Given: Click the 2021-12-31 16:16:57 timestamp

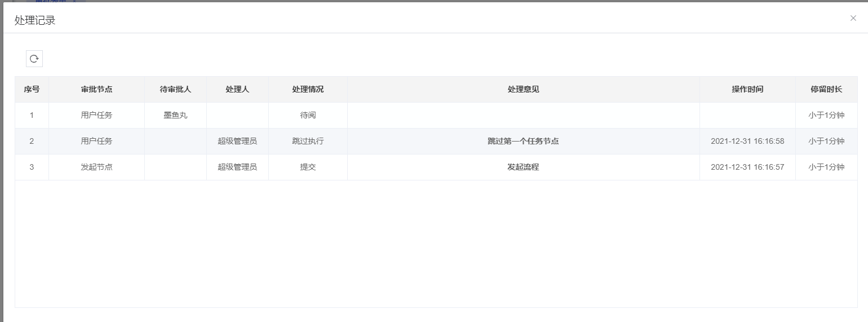Looking at the screenshot, I should 747,167.
